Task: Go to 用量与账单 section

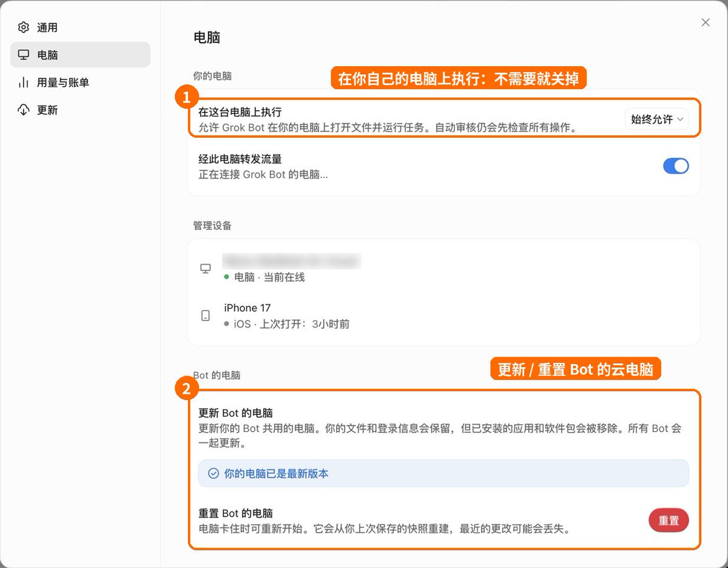Action: click(80, 83)
